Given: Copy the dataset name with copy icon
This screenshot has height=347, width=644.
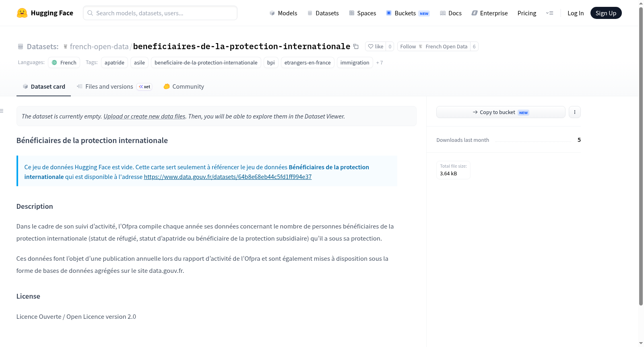Looking at the screenshot, I should click(356, 46).
